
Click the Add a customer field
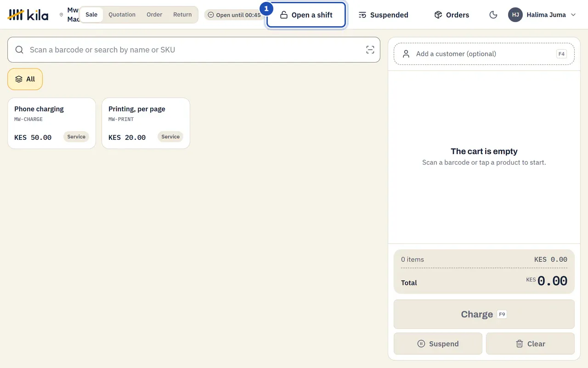[x=484, y=54]
